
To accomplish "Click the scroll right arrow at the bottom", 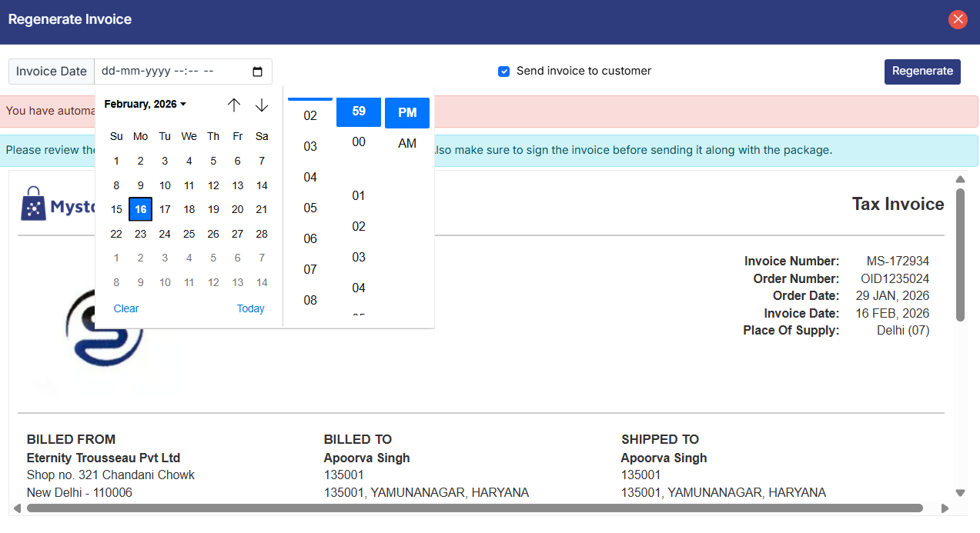I will [945, 508].
